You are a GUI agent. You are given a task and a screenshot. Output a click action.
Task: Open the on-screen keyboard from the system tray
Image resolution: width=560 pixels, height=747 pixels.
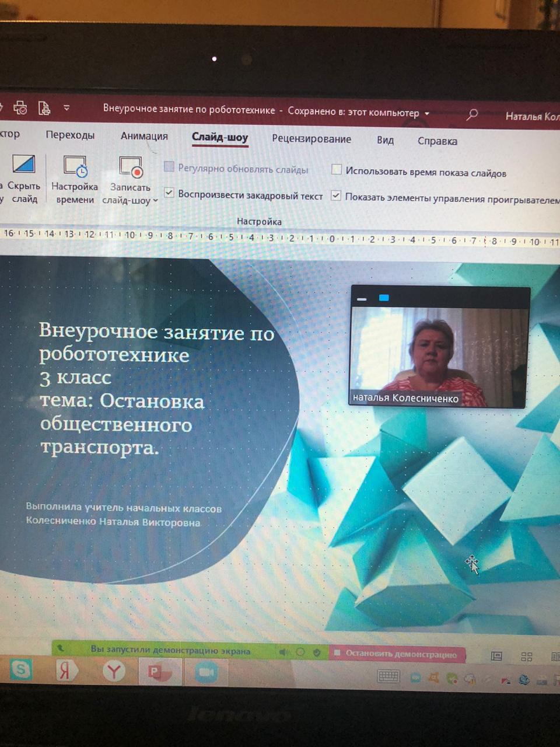[x=388, y=678]
